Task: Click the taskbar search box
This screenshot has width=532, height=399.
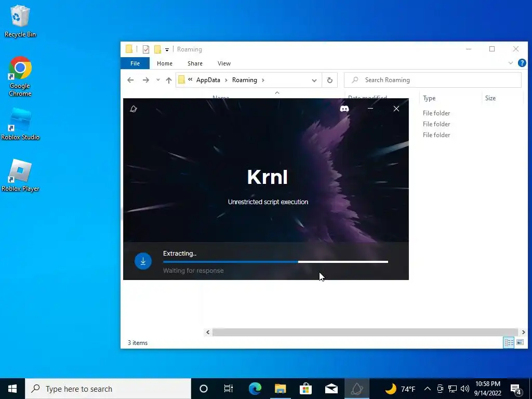Action: pyautogui.click(x=108, y=389)
